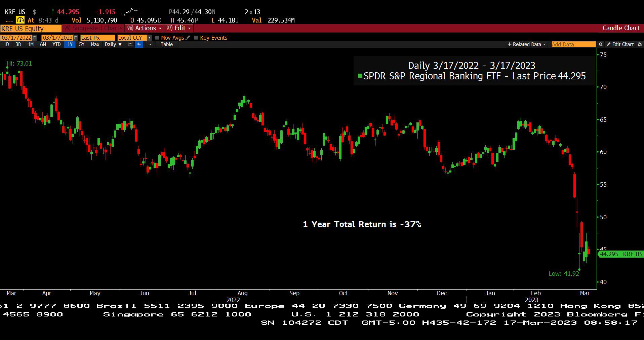Click the Aug axis label
The width and height of the screenshot is (644, 340).
click(x=242, y=293)
